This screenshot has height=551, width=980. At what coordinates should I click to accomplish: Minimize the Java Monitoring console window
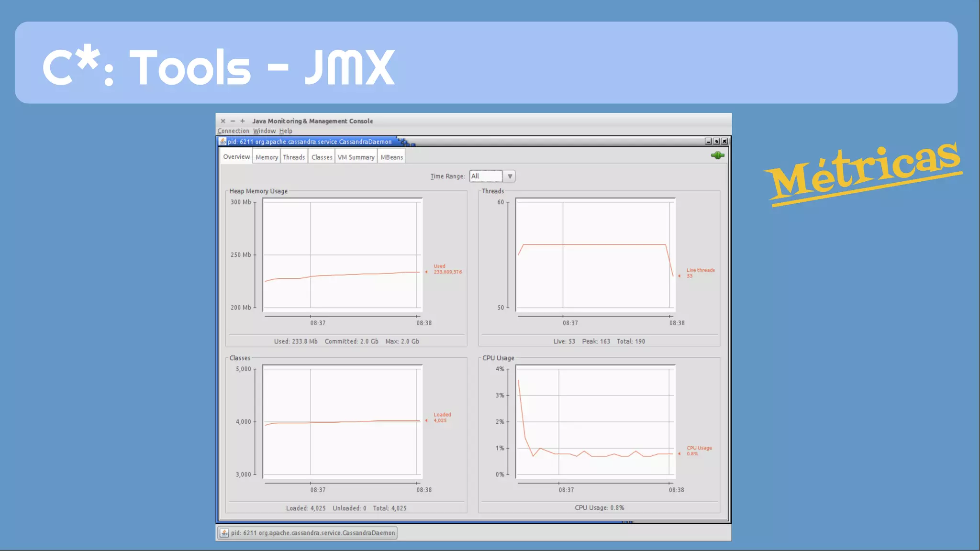click(x=233, y=121)
